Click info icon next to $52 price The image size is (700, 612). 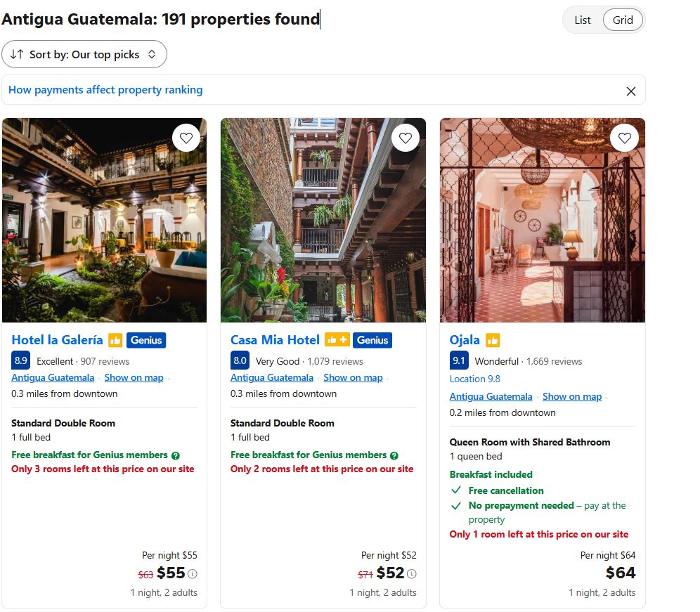click(412, 573)
